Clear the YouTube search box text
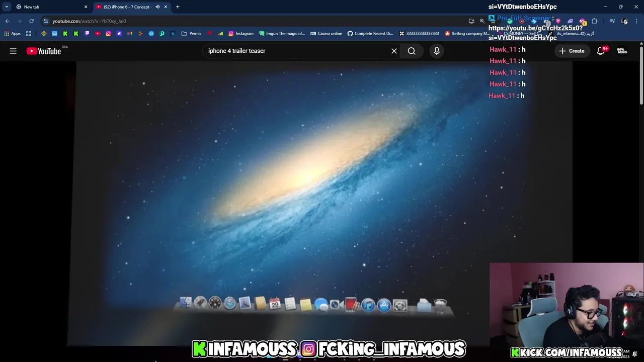The height and width of the screenshot is (362, 644). click(x=394, y=51)
